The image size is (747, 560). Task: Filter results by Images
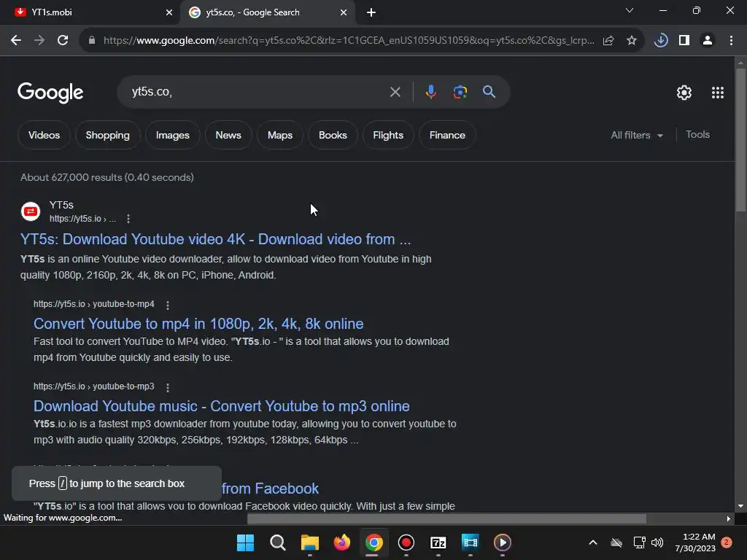[x=172, y=135]
